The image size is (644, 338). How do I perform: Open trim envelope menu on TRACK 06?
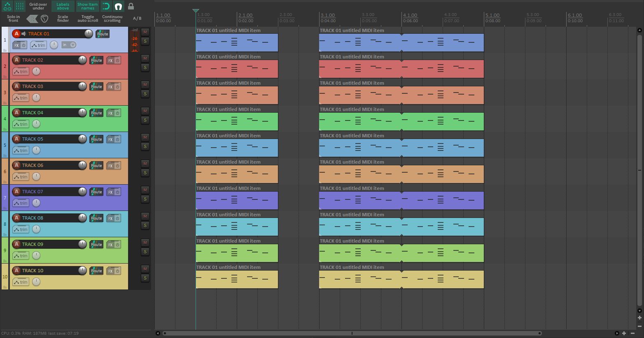click(x=21, y=177)
